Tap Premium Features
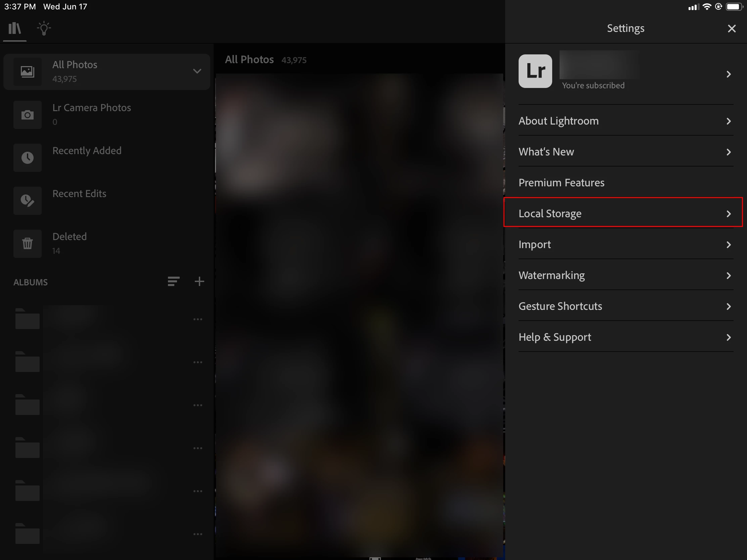The image size is (747, 560). click(x=562, y=183)
